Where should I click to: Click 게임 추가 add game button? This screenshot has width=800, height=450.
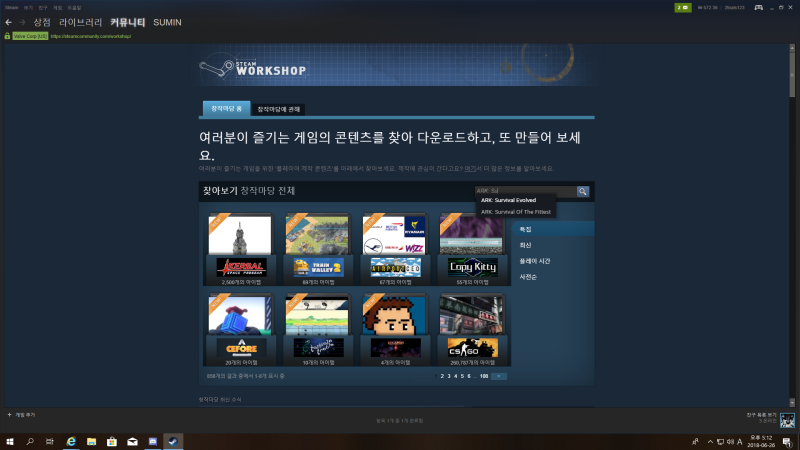tap(21, 415)
